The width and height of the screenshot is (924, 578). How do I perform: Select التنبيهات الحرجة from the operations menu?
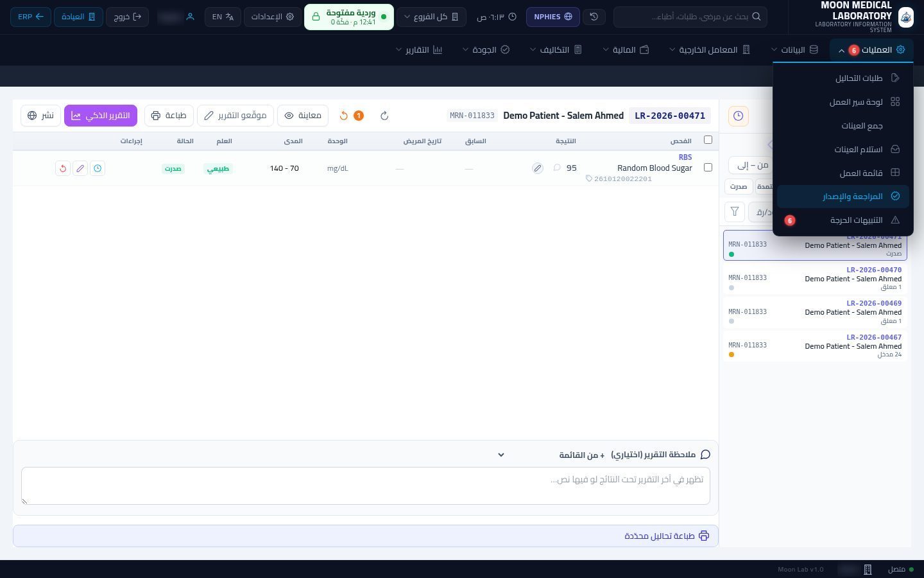pyautogui.click(x=843, y=220)
